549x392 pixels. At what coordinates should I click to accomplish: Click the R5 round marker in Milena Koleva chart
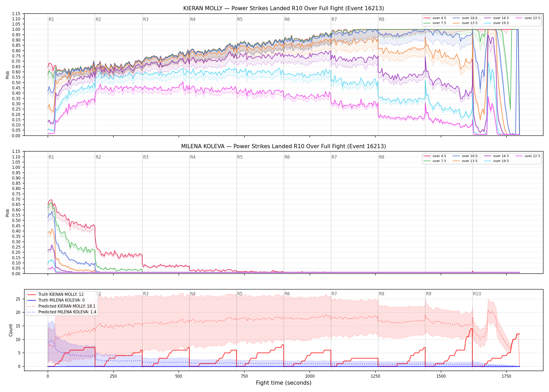click(x=240, y=157)
